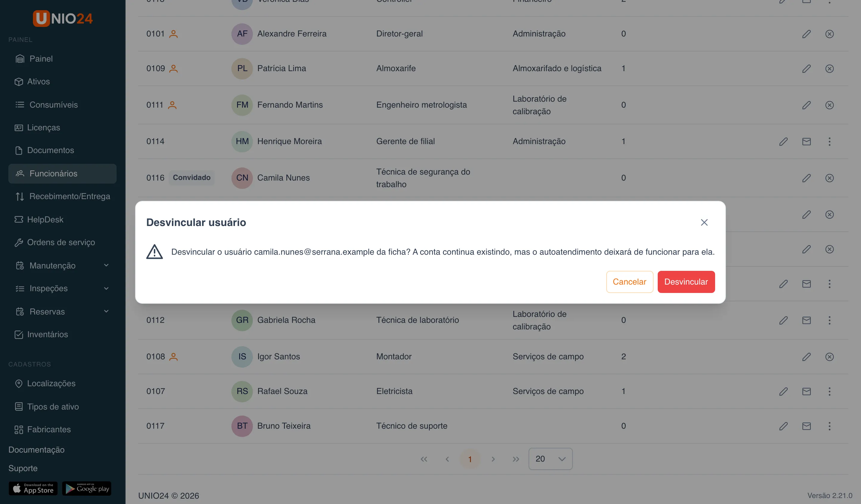Screen dimensions: 861x504
Task: Click unlink circle-x icon for Patrícia Lima
Action: 829,68
